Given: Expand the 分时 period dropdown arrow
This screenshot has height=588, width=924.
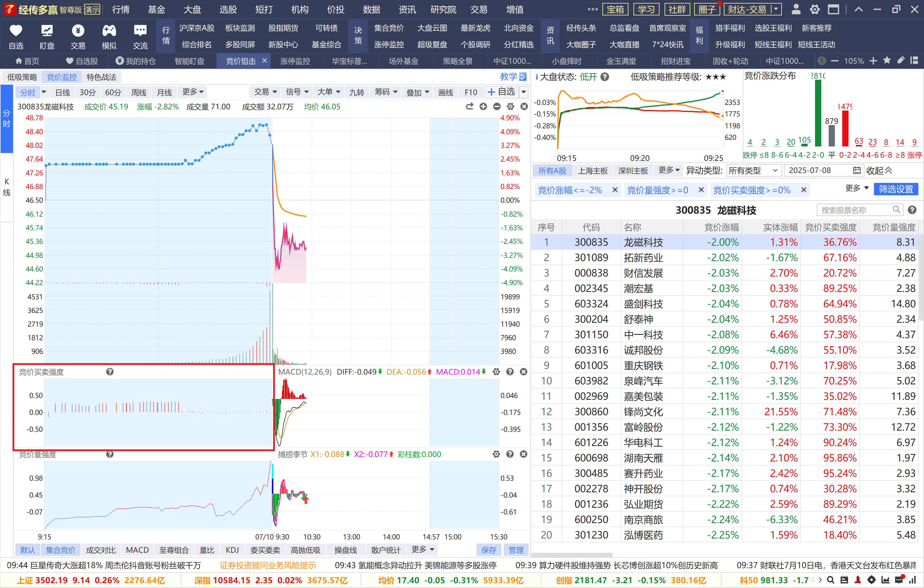Looking at the screenshot, I should pyautogui.click(x=43, y=92).
